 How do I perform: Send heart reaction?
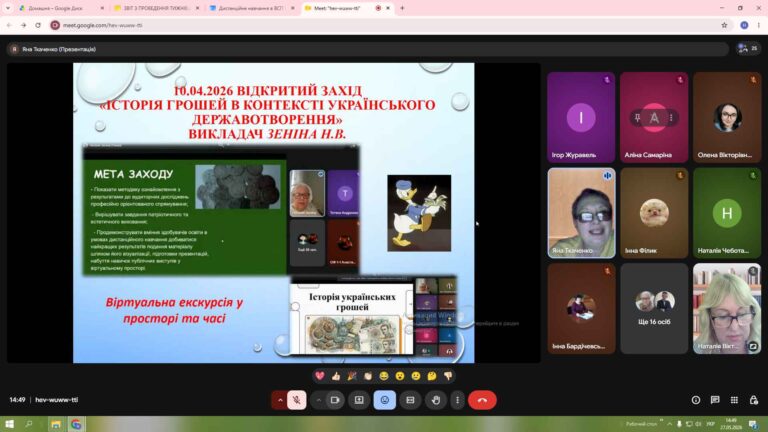coord(320,376)
